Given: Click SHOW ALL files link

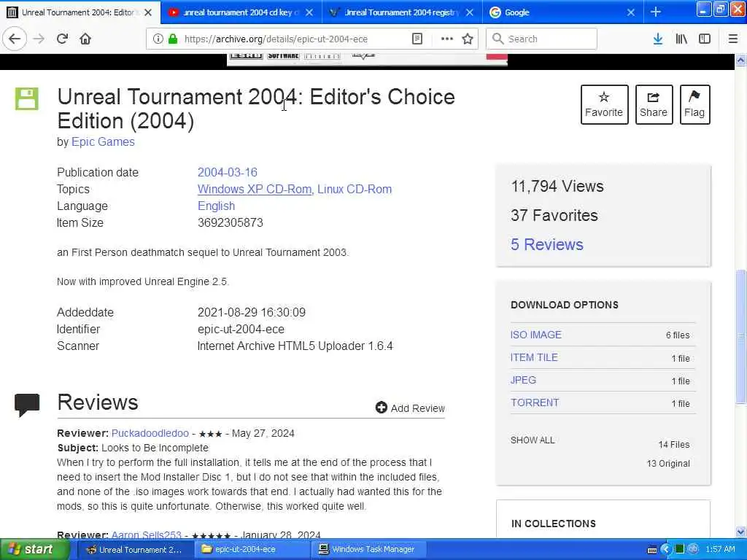Looking at the screenshot, I should point(533,440).
